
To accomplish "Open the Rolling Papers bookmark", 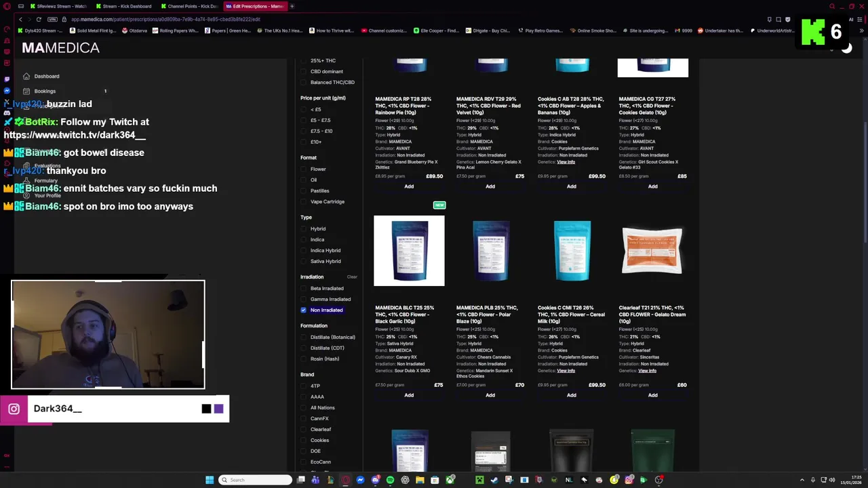I will tap(176, 30).
